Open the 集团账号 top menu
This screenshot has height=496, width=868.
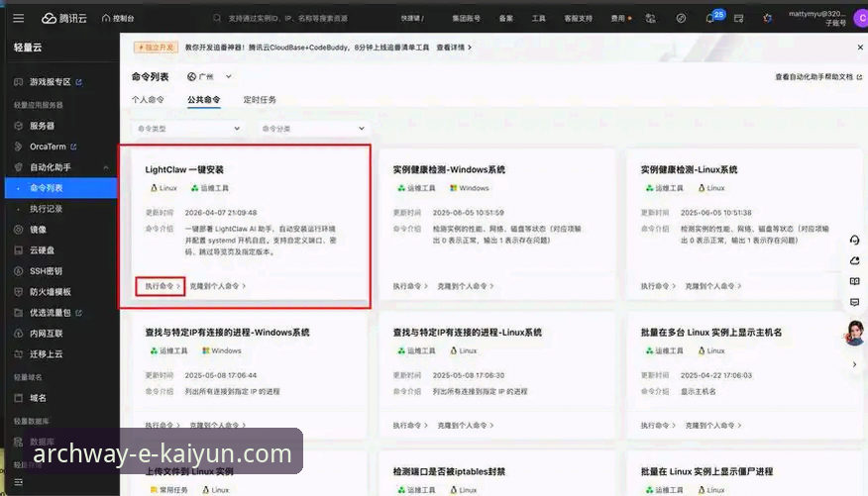pyautogui.click(x=466, y=18)
